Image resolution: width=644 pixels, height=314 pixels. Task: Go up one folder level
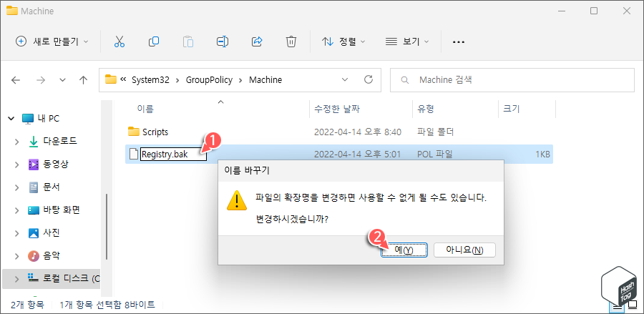84,80
